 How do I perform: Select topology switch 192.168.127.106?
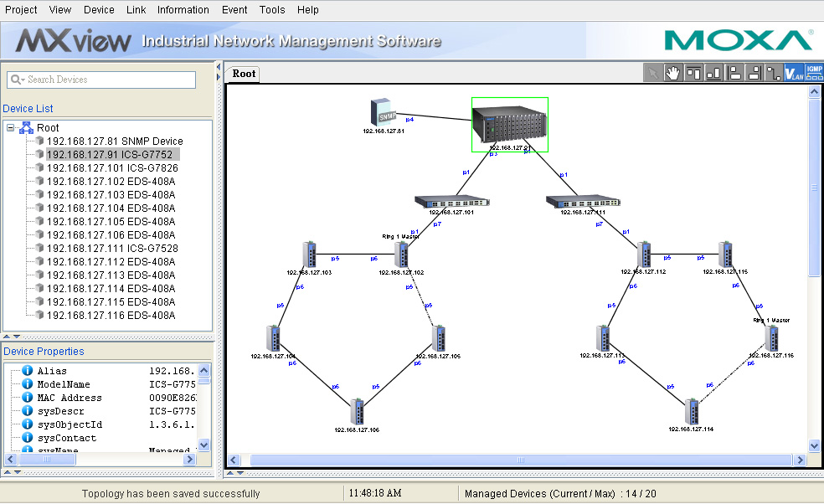[358, 412]
